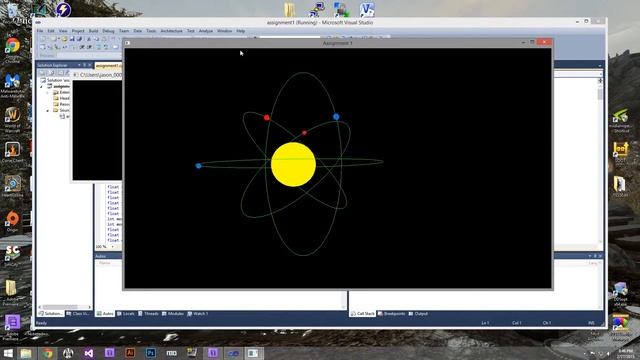Select the Autos debug tab
This screenshot has height=360, width=640.
[105, 313]
